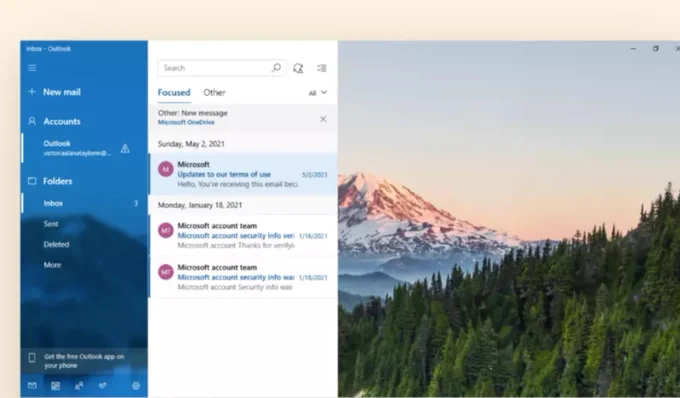Open the Sent folder
Image resolution: width=680 pixels, height=398 pixels.
click(84, 224)
